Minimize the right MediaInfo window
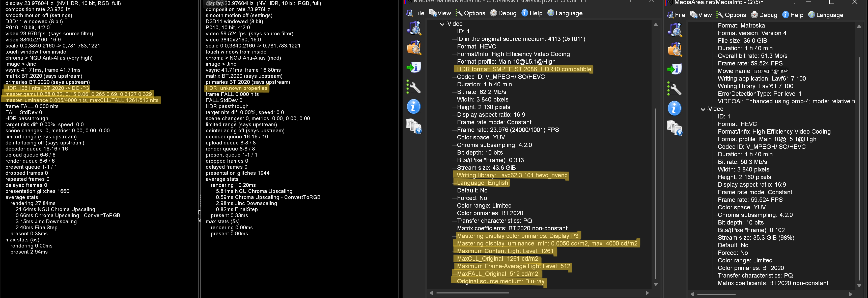This screenshot has height=298, width=868. 808,2
